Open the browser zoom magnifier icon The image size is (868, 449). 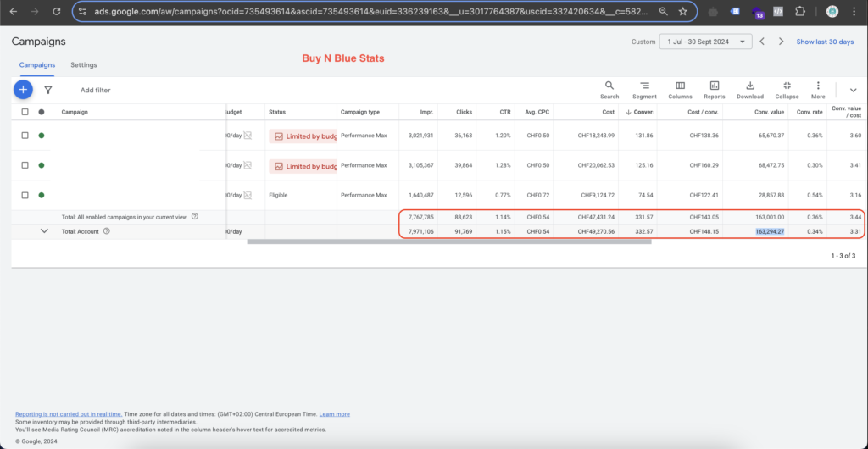point(663,11)
